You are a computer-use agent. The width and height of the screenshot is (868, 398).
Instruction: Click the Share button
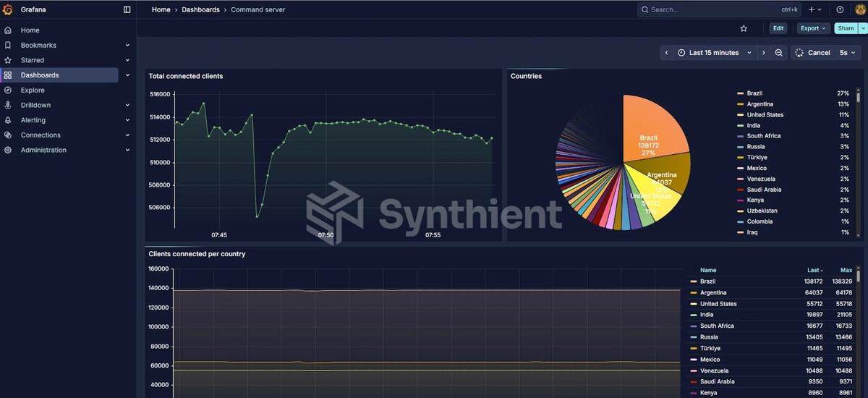pyautogui.click(x=845, y=28)
